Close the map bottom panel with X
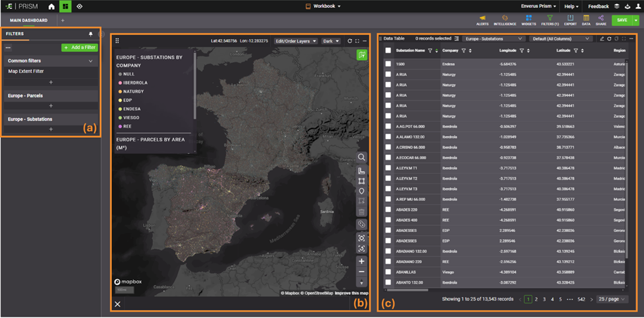The image size is (644, 318). click(x=117, y=304)
